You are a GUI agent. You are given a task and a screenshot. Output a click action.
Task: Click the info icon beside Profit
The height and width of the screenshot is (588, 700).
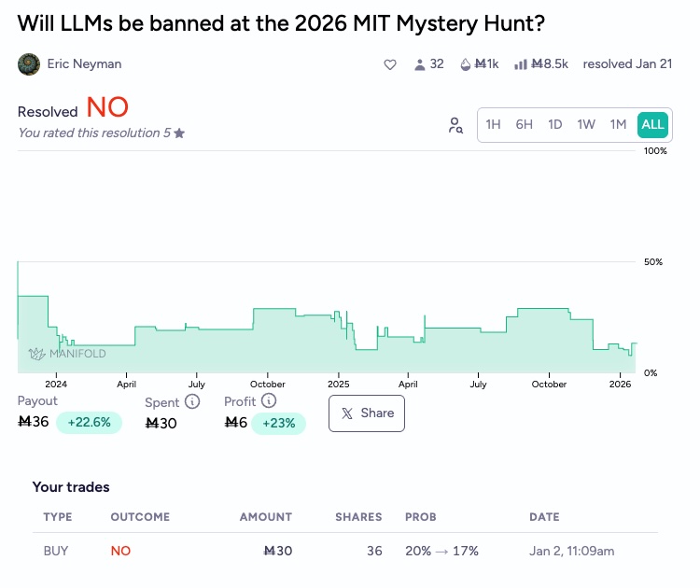(269, 401)
